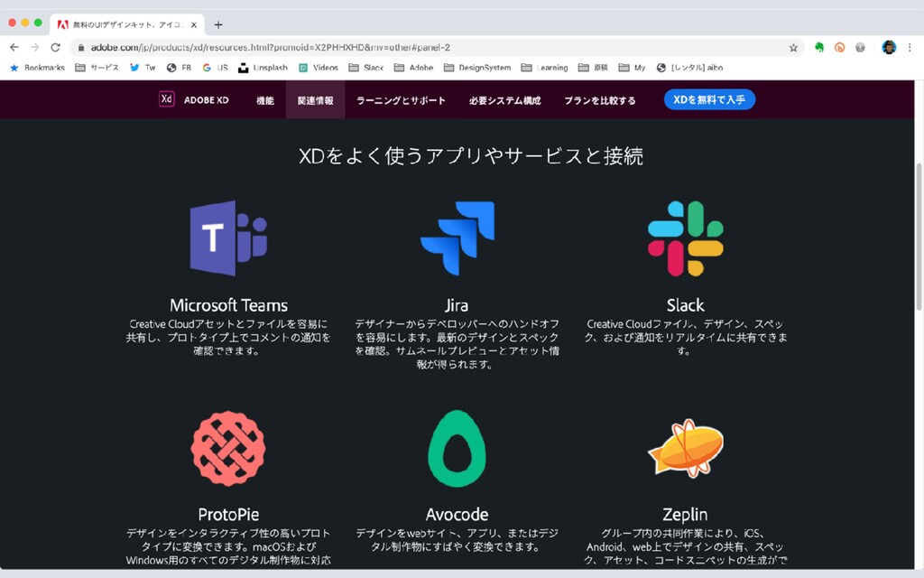This screenshot has height=578, width=924.
Task: Expand the Slack bookmarks folder
Action: coord(366,68)
